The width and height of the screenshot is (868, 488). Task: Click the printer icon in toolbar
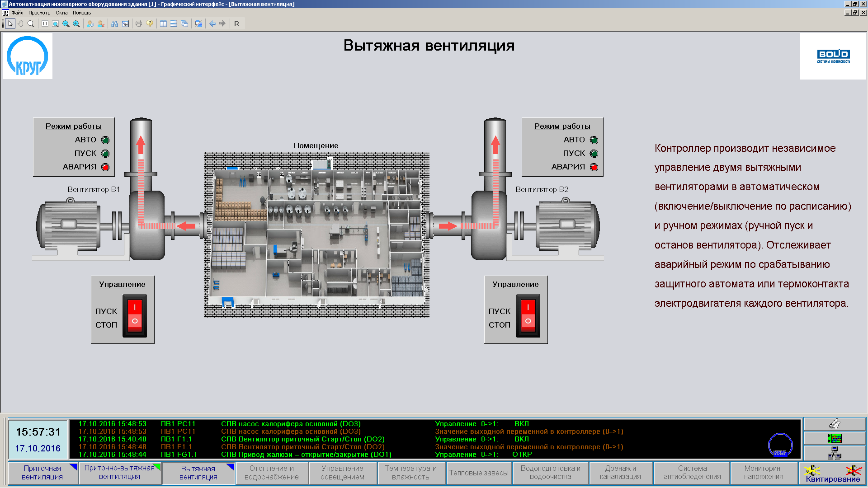[x=139, y=23]
